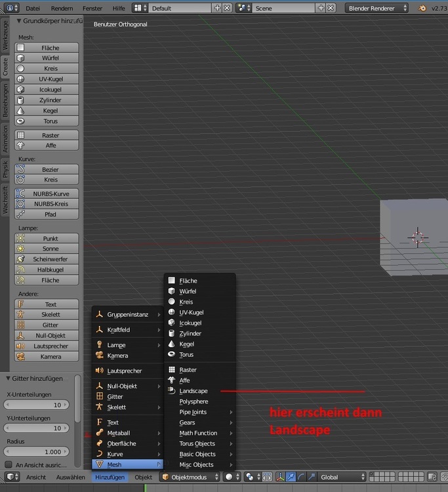Adjust the Y-Unterteilungen value slider
The height and width of the screenshot is (492, 448).
36,428
